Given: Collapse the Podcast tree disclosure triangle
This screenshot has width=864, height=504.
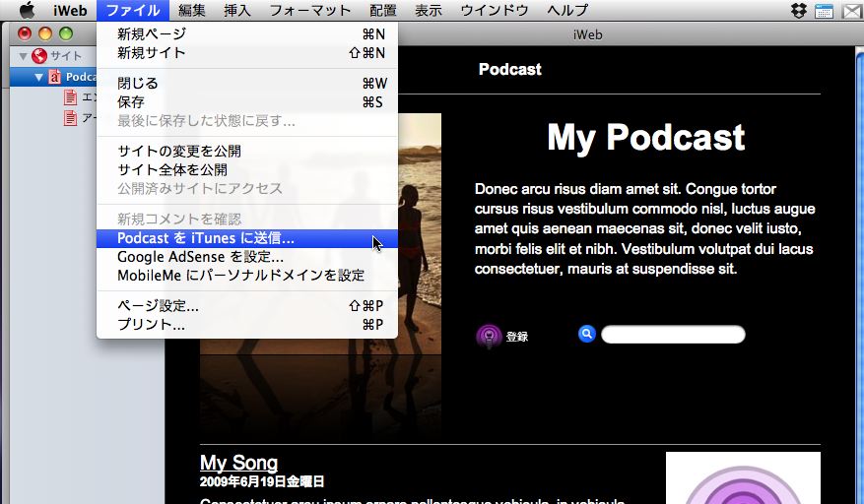Looking at the screenshot, I should (x=38, y=77).
